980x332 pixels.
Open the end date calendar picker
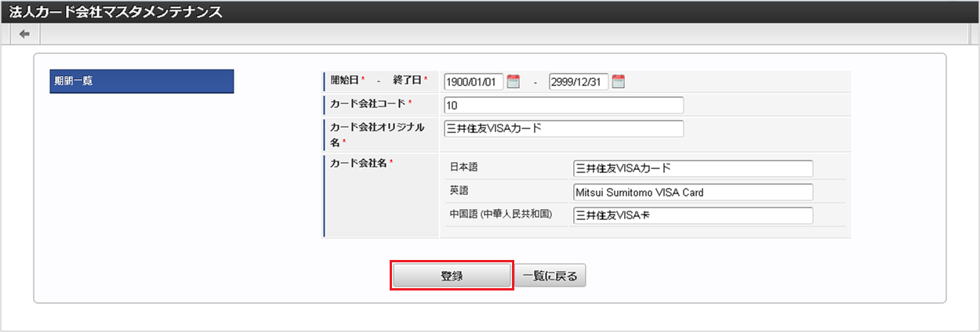click(x=618, y=81)
